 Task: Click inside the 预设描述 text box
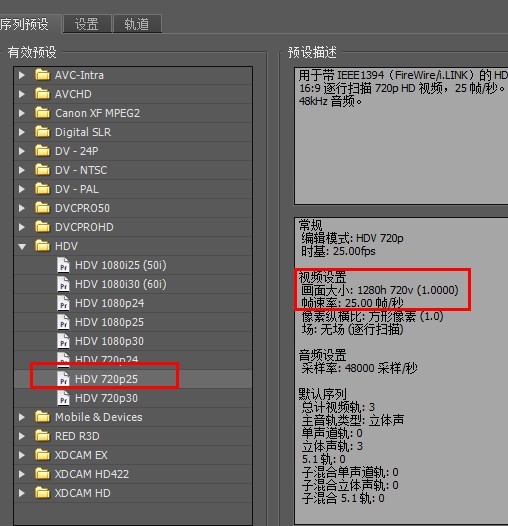(x=401, y=136)
